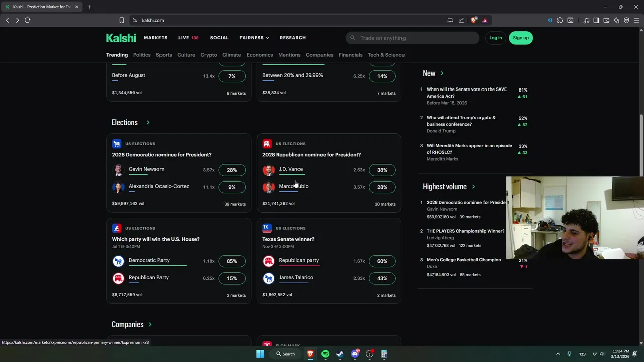
Task: Open the Brave Shields icon
Action: point(474,20)
